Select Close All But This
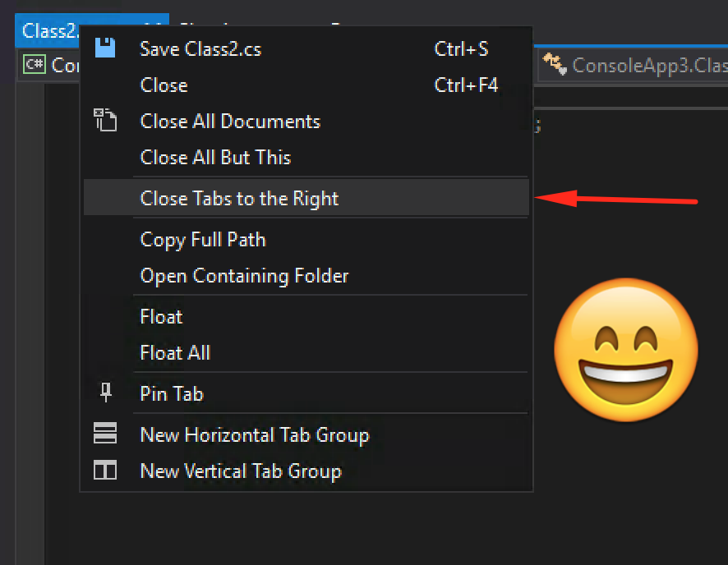 215,157
